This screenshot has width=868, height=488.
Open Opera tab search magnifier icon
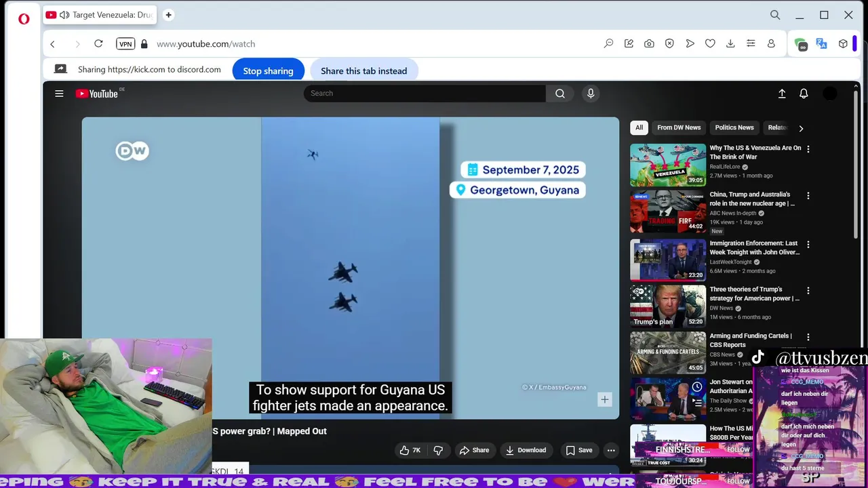point(775,15)
